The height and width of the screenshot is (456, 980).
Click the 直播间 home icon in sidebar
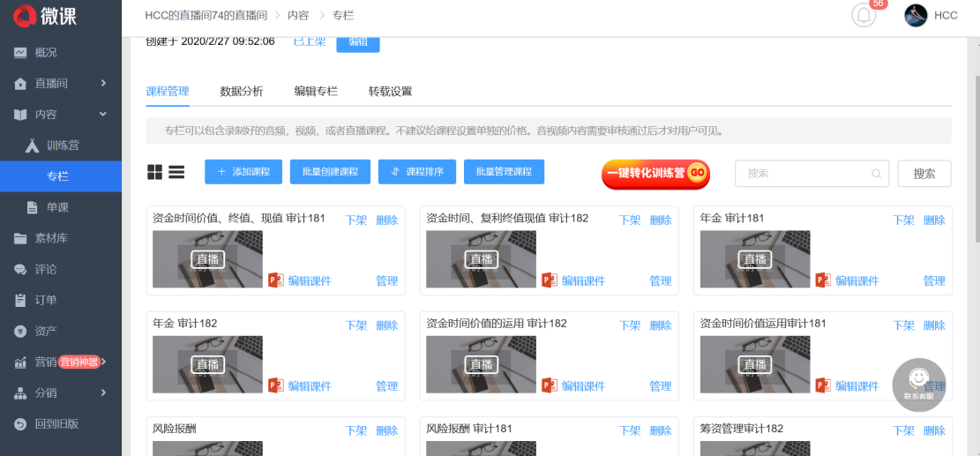[20, 83]
